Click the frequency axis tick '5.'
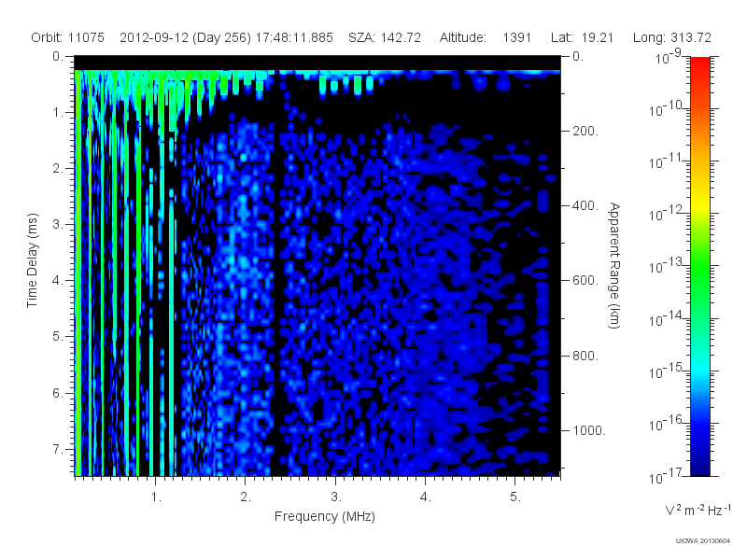Viewport: 747px width, 560px height. tap(515, 497)
